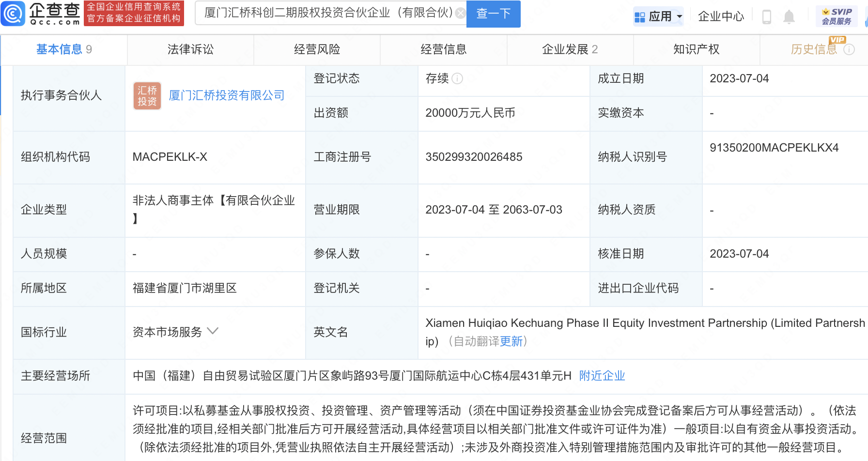Select registration number 350299320026485
Screen dimensions: 868x461
tap(474, 157)
